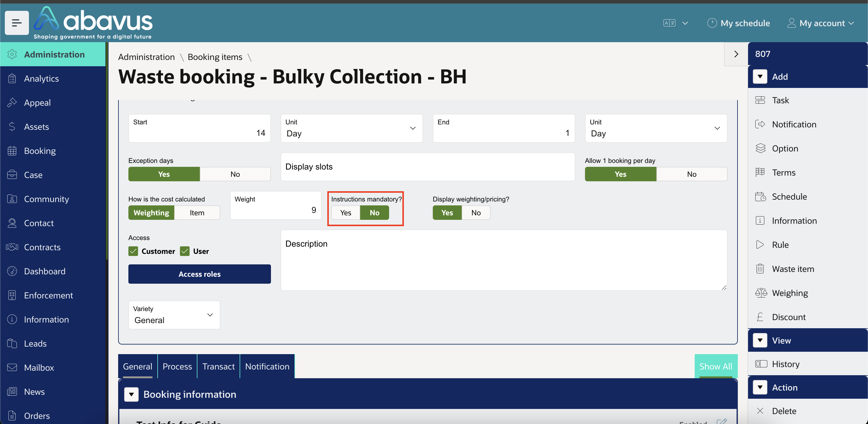Open Information in the left sidebar

click(x=53, y=319)
